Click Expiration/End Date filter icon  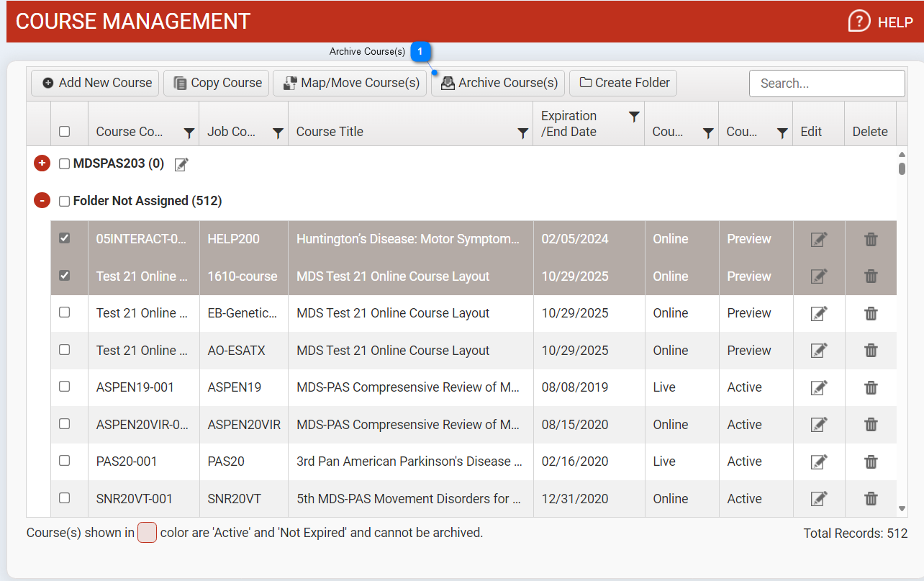click(634, 117)
